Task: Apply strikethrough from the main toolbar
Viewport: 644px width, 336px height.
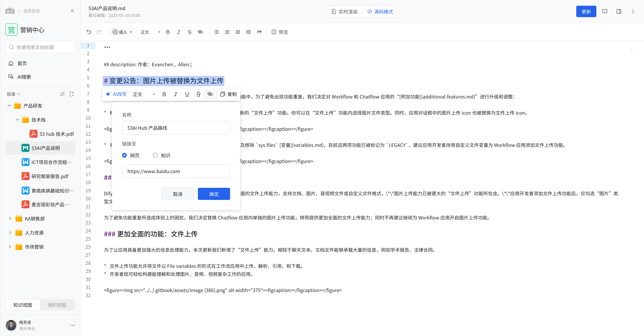Action: [x=190, y=32]
